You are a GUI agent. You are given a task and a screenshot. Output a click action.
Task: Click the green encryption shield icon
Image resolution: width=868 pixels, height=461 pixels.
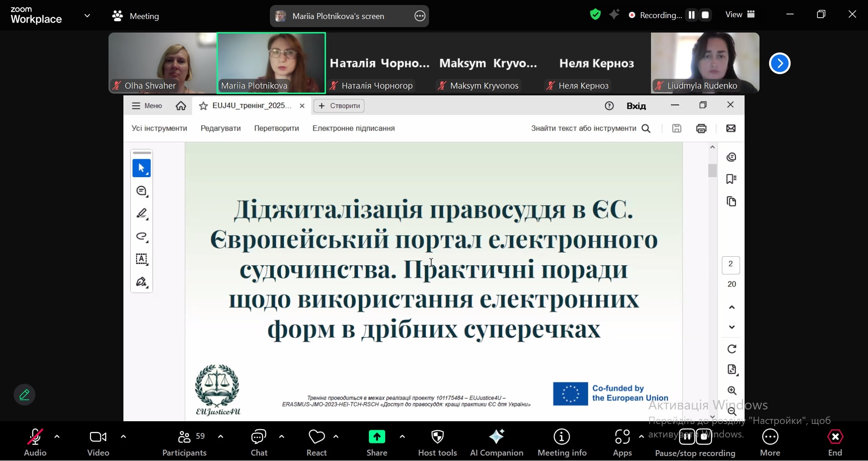(595, 15)
